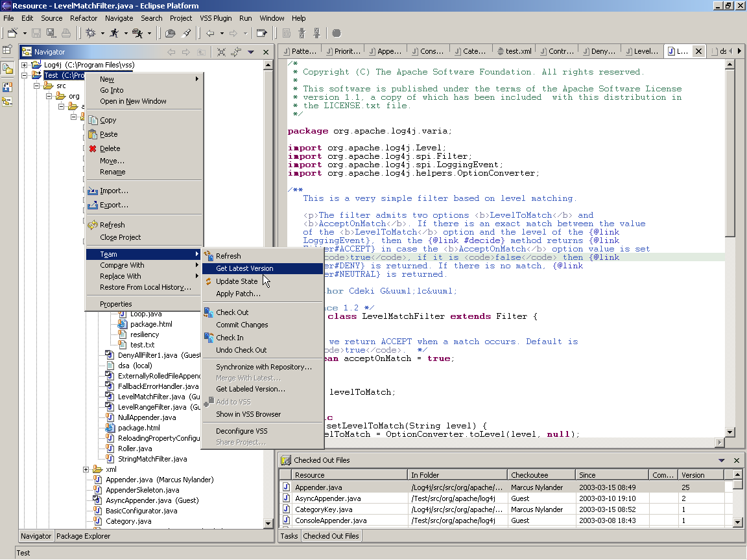Select the Resource perspective icon on the left
The width and height of the screenshot is (747, 560).
click(8, 68)
